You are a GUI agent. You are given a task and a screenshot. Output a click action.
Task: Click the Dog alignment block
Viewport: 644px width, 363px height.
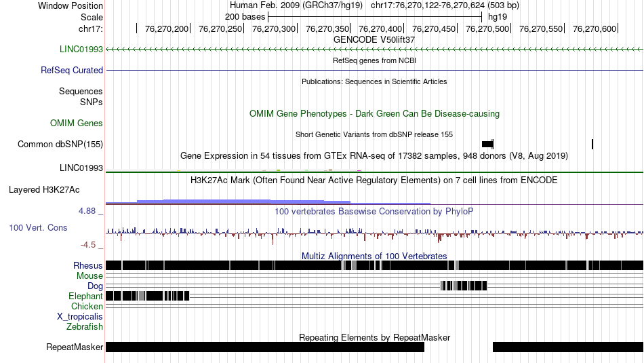464,286
